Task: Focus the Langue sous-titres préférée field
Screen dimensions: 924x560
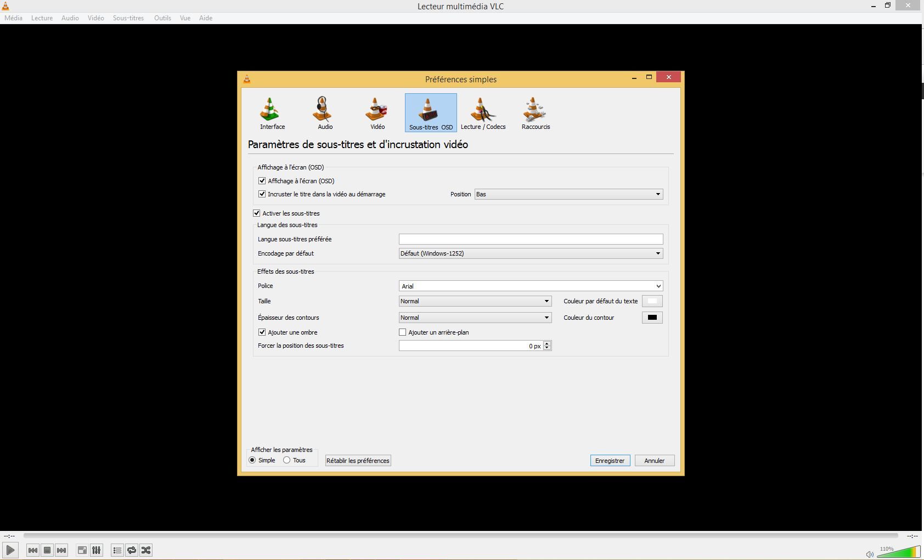Action: pos(531,239)
